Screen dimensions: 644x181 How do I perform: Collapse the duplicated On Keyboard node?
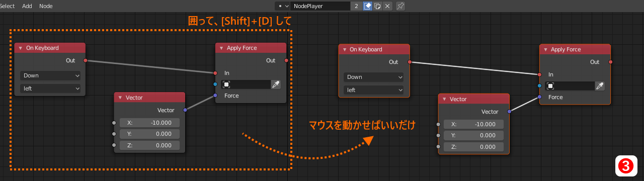pos(344,49)
